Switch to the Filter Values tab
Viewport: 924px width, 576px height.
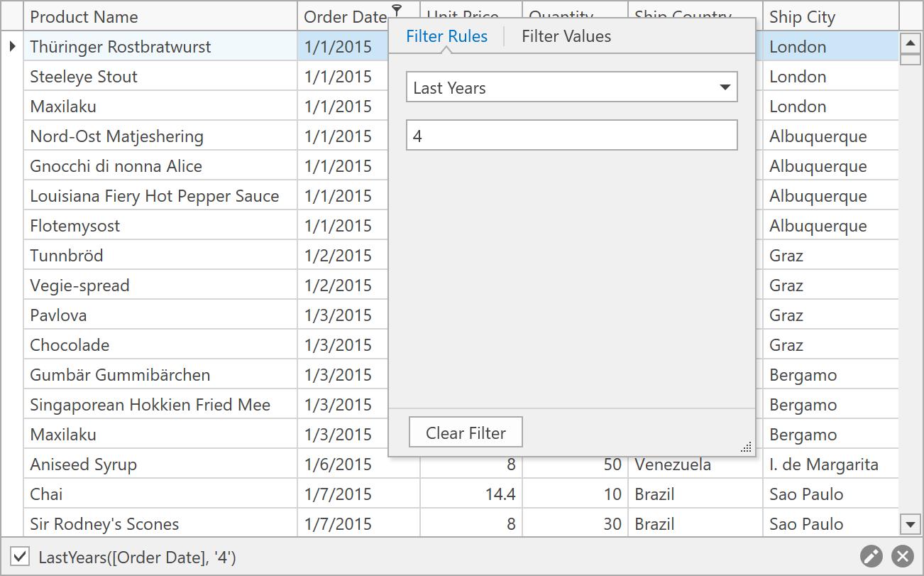tap(566, 36)
